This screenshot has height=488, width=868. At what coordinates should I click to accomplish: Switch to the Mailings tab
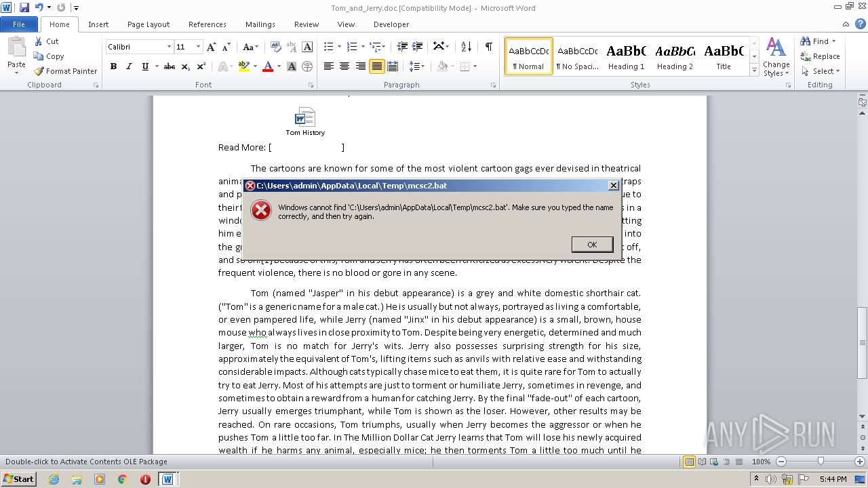260,24
